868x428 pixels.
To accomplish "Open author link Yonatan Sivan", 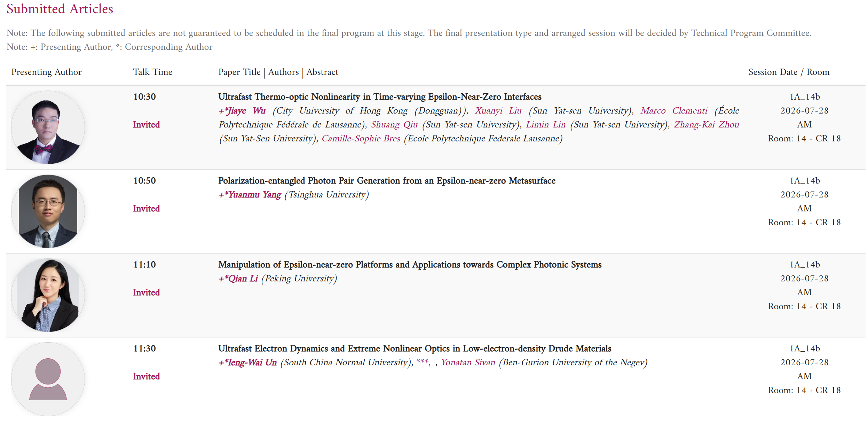I will coord(468,363).
